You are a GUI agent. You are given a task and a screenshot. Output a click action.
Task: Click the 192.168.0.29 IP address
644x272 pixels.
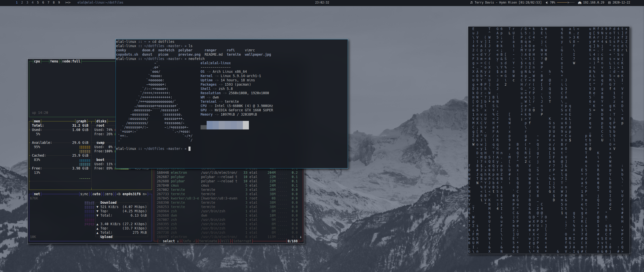point(593,3)
